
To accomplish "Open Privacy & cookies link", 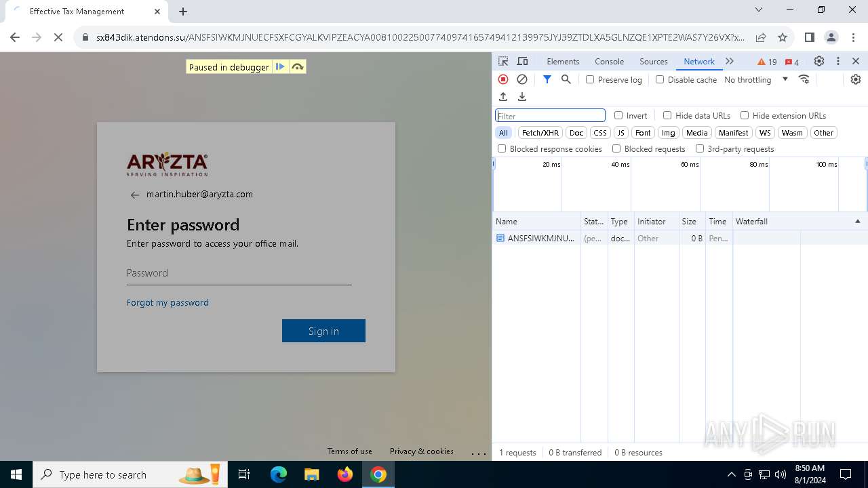I will 421,451.
